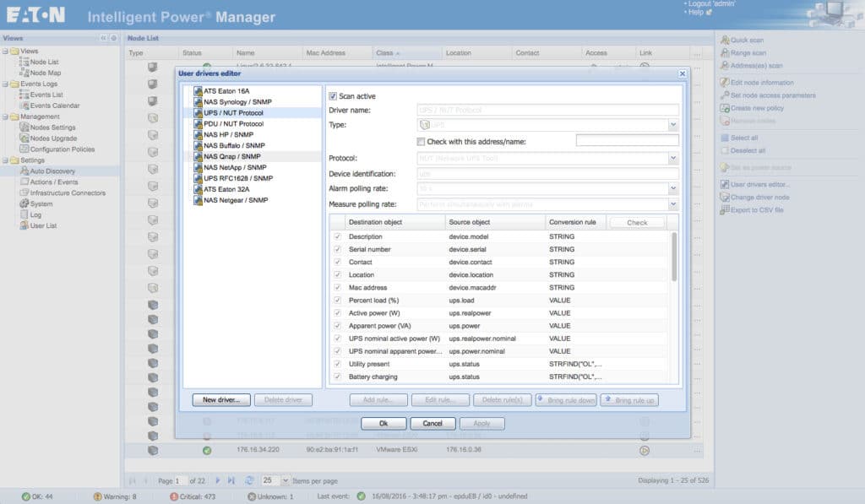Viewport: 865px width, 504px height.
Task: Toggle the Description rule checkbox
Action: tap(337, 236)
